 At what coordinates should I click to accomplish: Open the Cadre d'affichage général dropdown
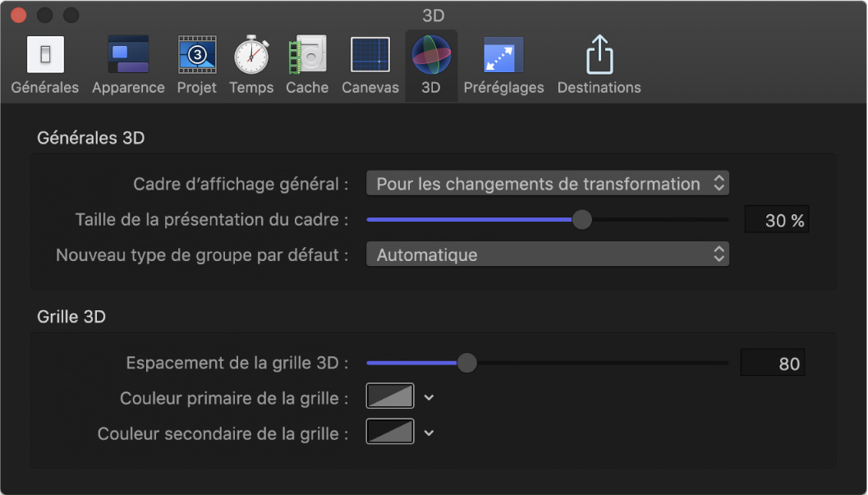click(547, 183)
